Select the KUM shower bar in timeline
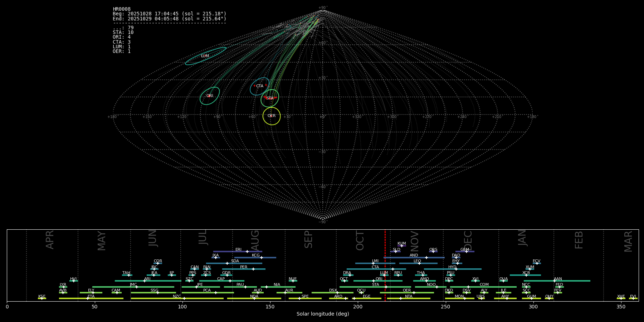This screenshot has height=322, width=644. (402, 246)
